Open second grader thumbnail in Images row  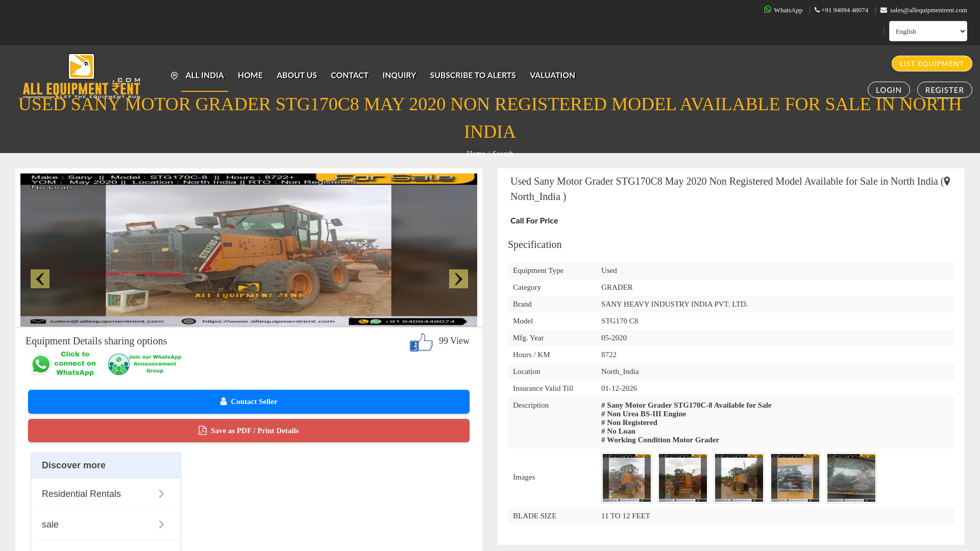click(x=683, y=478)
